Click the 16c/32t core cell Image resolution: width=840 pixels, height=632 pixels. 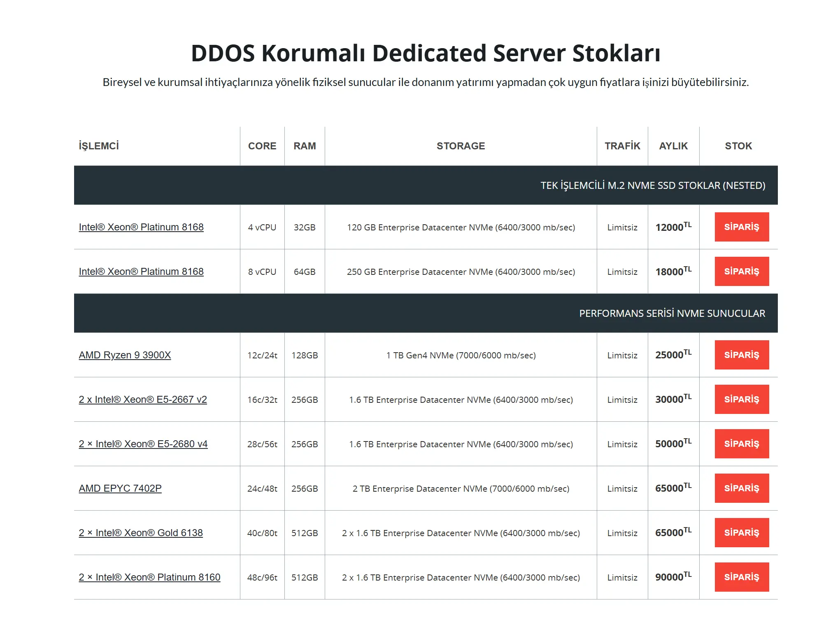(x=262, y=400)
